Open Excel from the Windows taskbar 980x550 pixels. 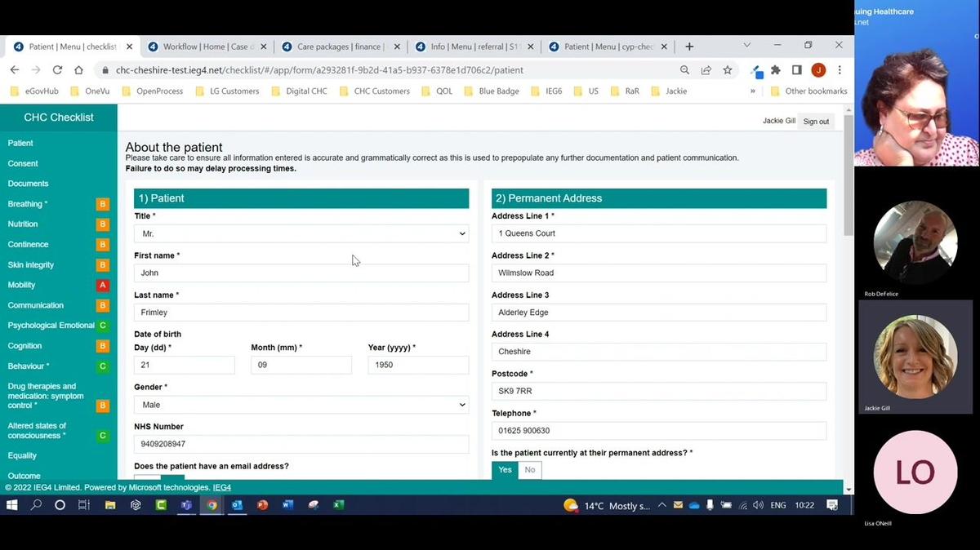[x=338, y=505]
